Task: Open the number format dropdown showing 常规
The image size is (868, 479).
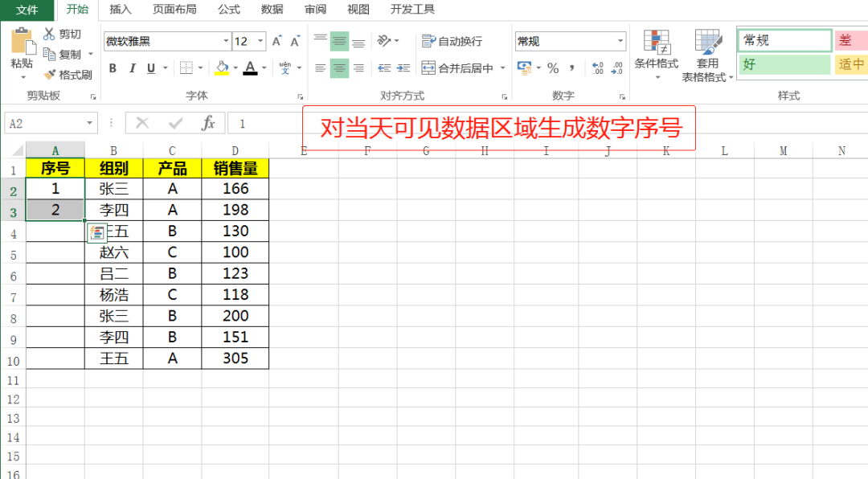Action: (x=619, y=40)
